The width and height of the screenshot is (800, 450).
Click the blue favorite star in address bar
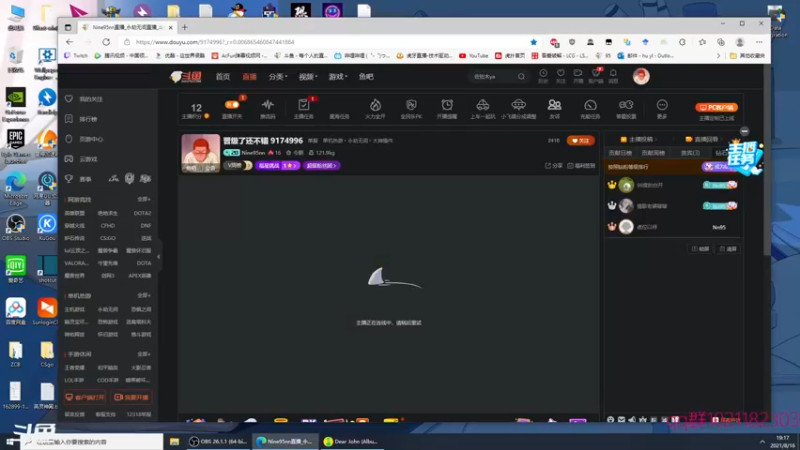click(x=534, y=42)
